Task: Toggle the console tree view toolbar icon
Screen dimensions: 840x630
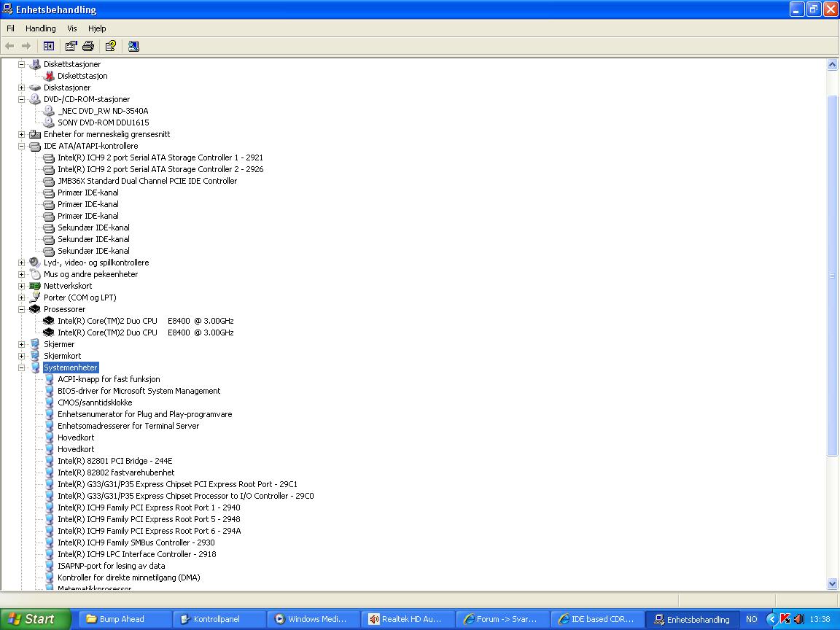Action: (x=49, y=46)
